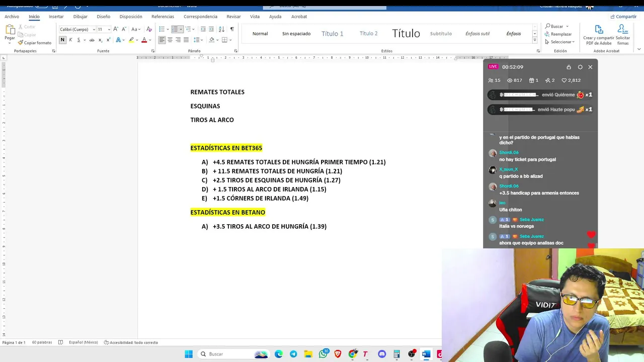Increase font size

116,29
